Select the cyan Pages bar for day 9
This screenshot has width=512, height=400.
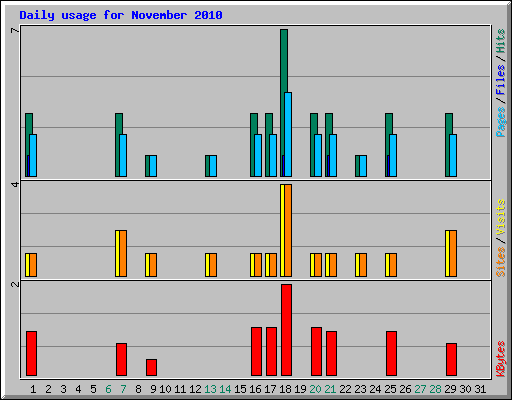click(153, 166)
